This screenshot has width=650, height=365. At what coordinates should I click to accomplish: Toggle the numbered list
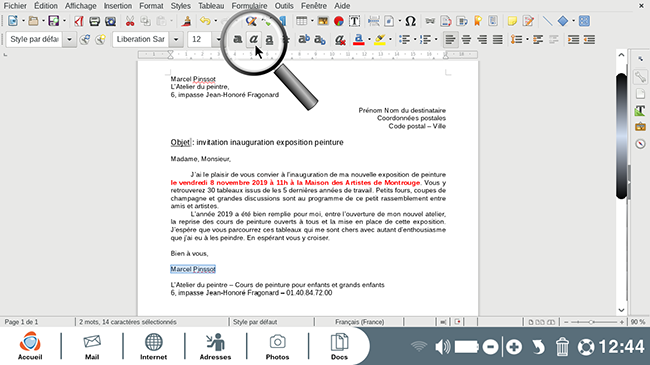coord(425,39)
